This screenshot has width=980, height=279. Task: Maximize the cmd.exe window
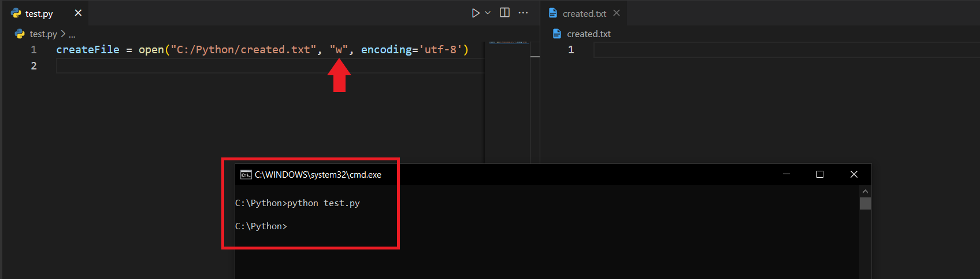tap(819, 174)
